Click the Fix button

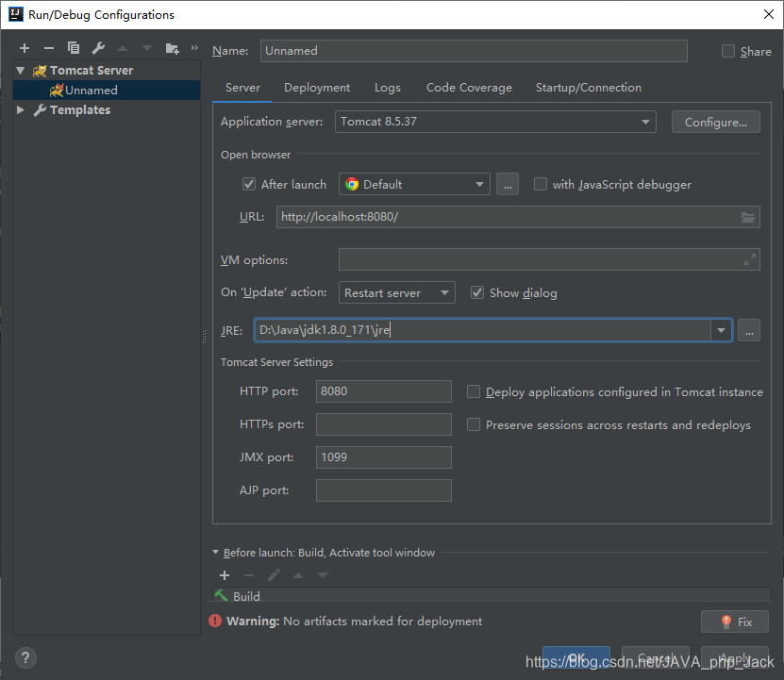(x=735, y=622)
